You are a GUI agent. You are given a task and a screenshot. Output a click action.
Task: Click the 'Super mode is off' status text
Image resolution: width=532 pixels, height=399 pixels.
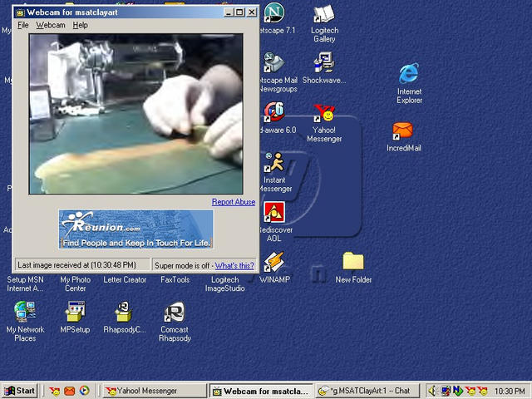(x=182, y=266)
